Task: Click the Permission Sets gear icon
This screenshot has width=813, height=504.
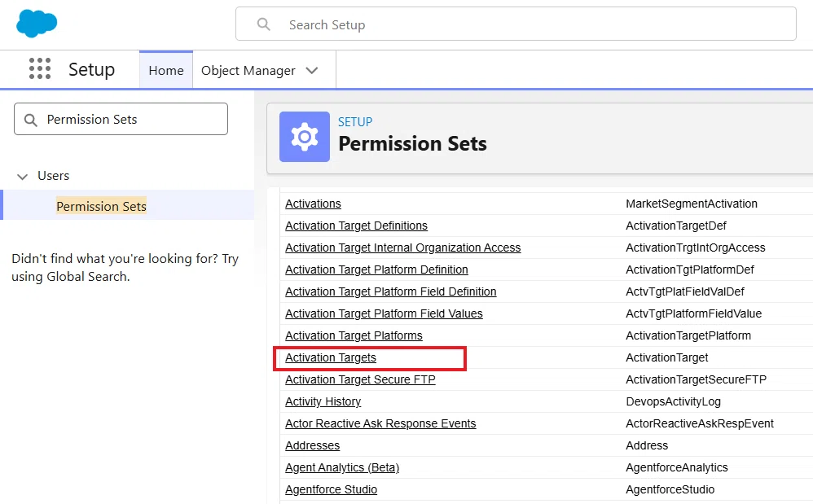Action: (305, 137)
